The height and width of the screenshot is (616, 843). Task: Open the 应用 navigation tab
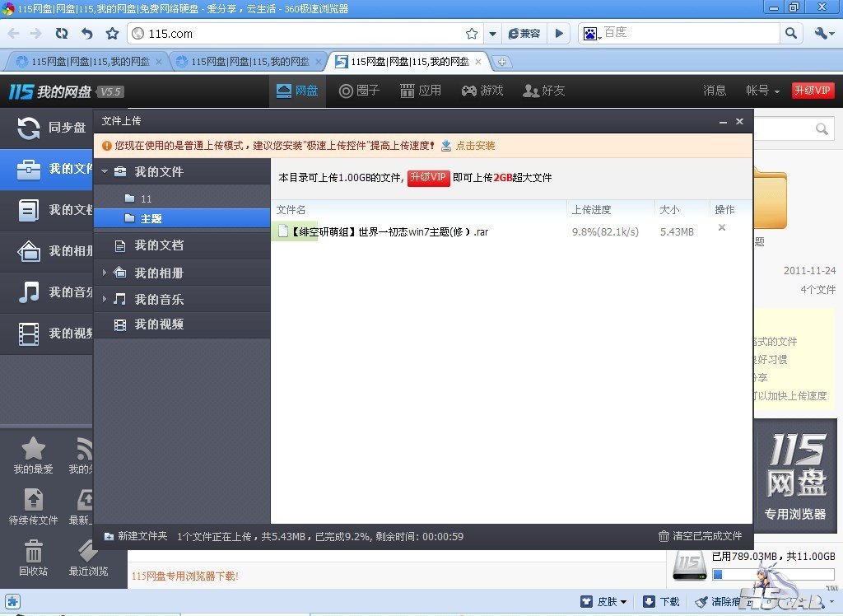tap(421, 91)
